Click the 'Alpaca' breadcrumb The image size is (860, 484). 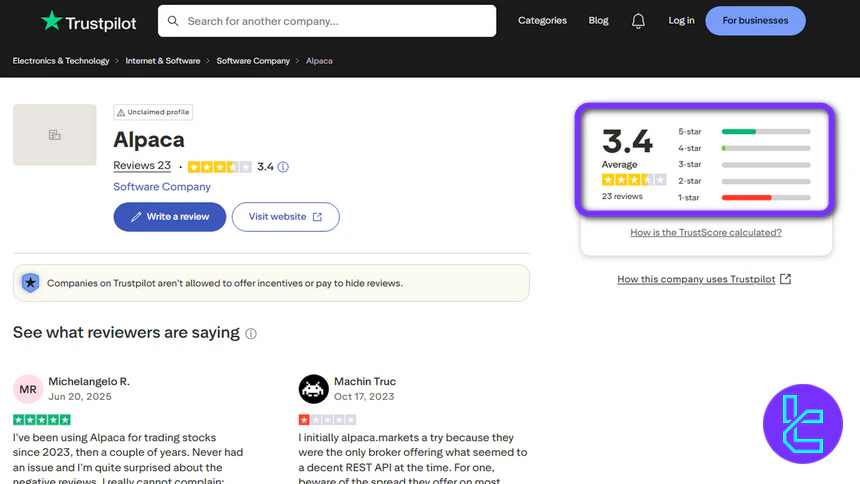(x=319, y=61)
